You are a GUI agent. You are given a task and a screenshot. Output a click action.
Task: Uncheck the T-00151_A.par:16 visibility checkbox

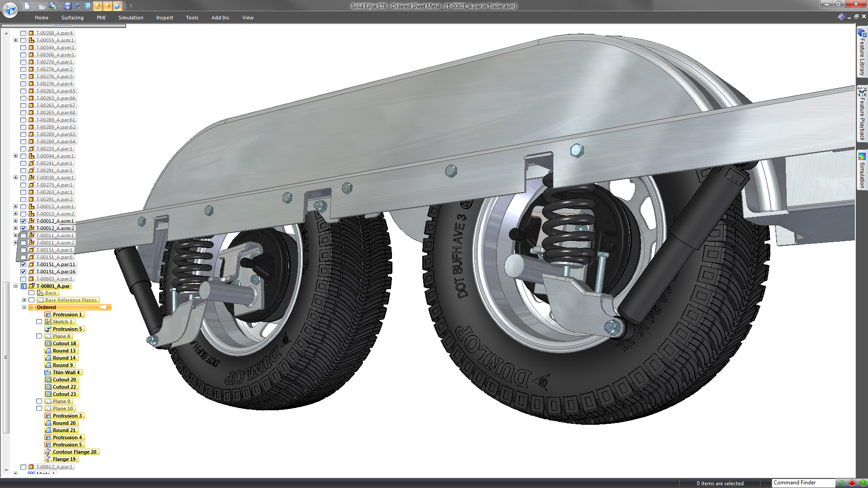tap(24, 272)
